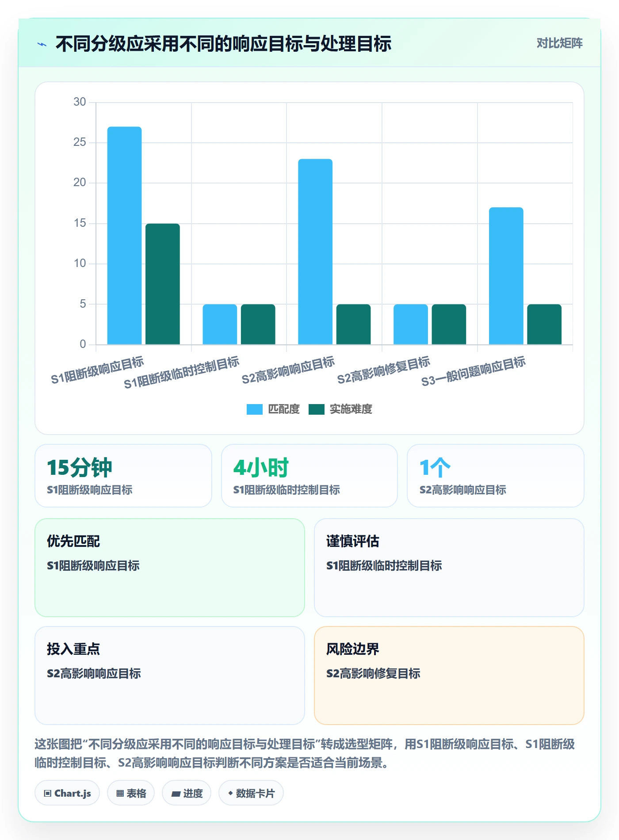Click S2高影响修复目标 text in 风险边界 card

pos(373,673)
